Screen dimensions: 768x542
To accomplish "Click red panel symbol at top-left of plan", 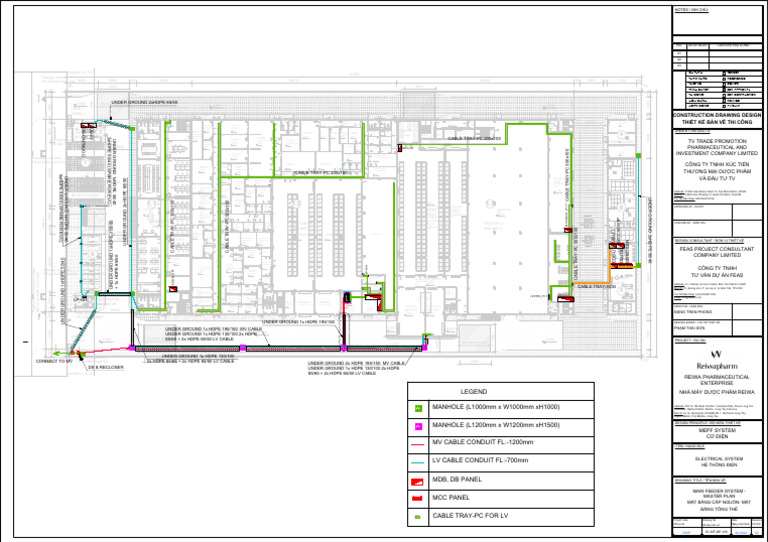I will click(88, 126).
